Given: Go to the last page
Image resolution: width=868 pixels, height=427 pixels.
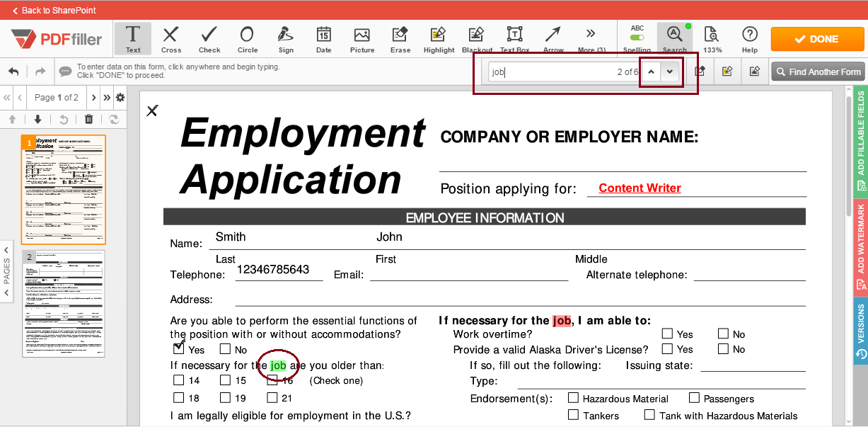Looking at the screenshot, I should pos(107,98).
